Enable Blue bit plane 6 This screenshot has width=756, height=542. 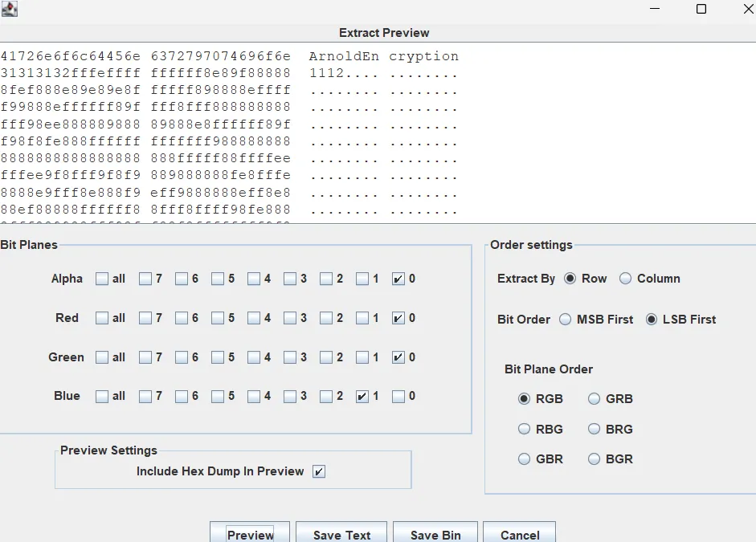point(182,397)
